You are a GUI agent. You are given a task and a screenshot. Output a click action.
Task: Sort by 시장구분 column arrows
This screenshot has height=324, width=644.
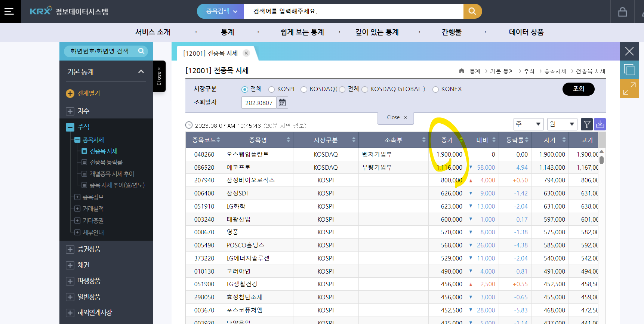tap(354, 140)
